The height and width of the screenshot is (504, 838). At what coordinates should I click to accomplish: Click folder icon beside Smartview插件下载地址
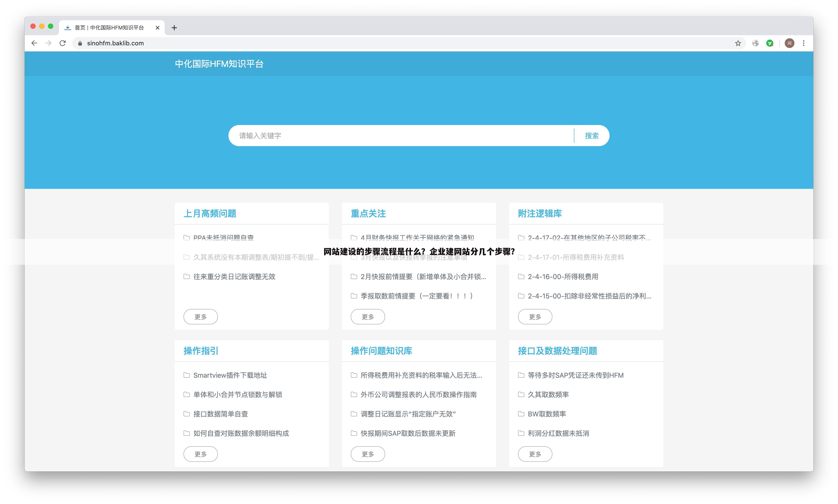186,375
